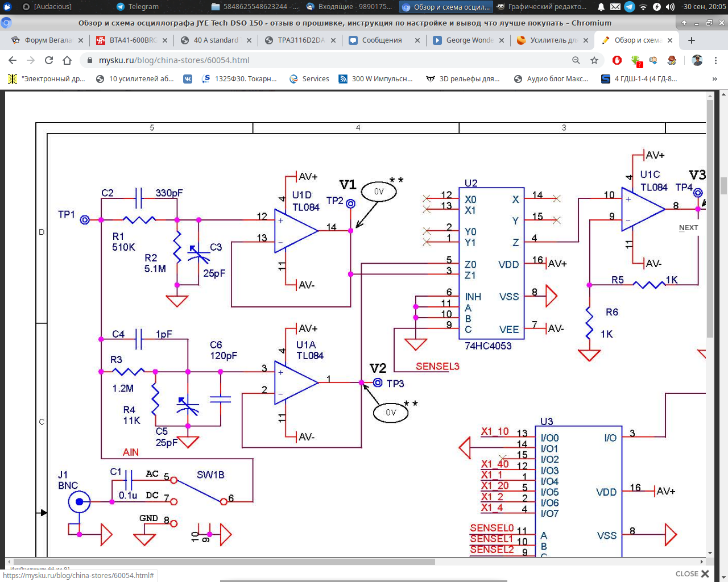The image size is (728, 582).
Task: Open a new browser tab
Action: (x=692, y=40)
